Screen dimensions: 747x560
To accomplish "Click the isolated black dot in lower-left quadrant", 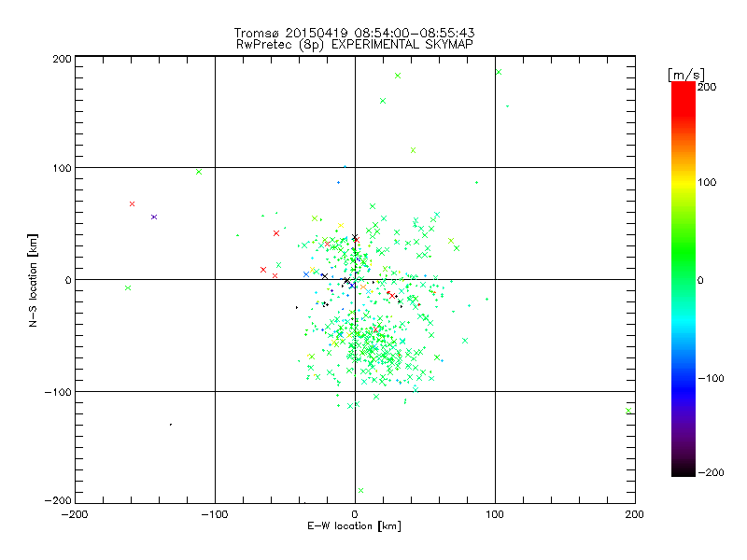I will click(x=171, y=425).
